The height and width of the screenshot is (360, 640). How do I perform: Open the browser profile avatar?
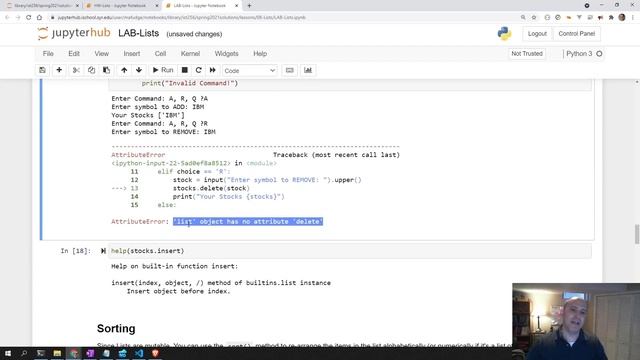coord(622,18)
